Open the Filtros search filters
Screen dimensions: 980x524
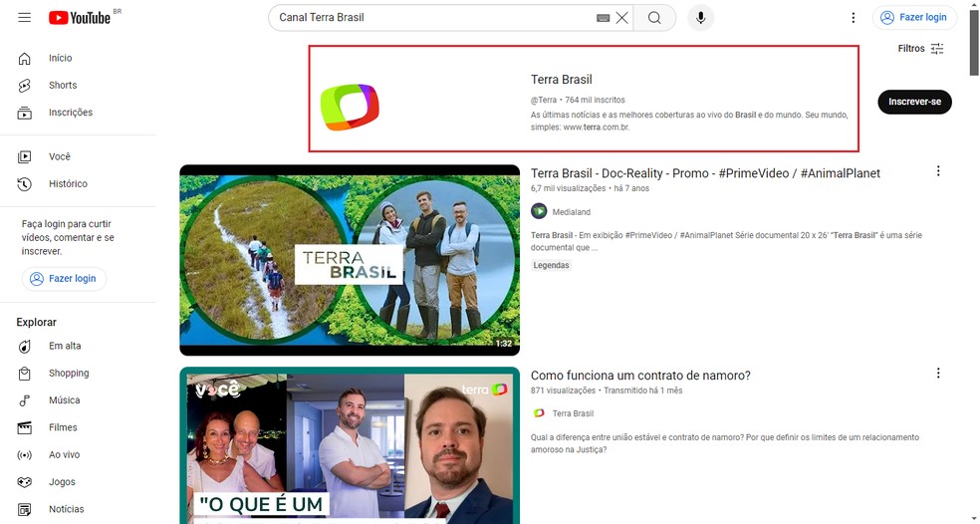pos(920,48)
